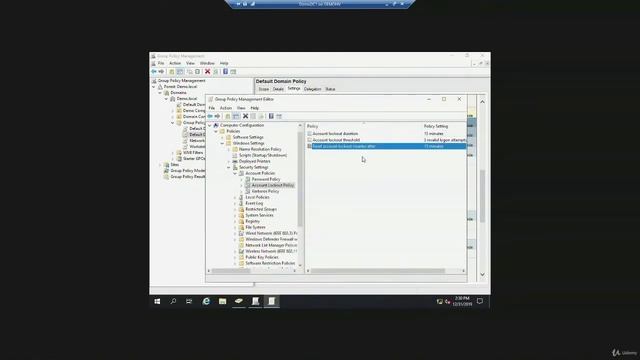
Task: Select Account lockout threshold policy
Action: click(336, 140)
